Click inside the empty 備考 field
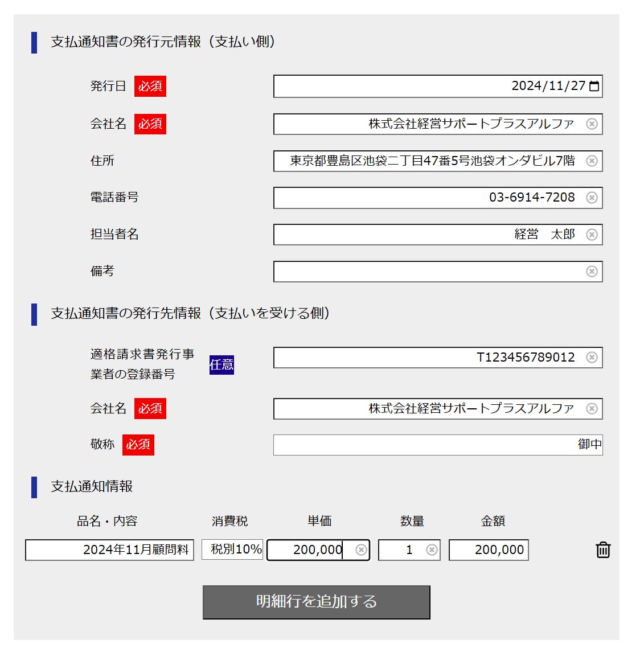644x648 pixels. coord(427,271)
